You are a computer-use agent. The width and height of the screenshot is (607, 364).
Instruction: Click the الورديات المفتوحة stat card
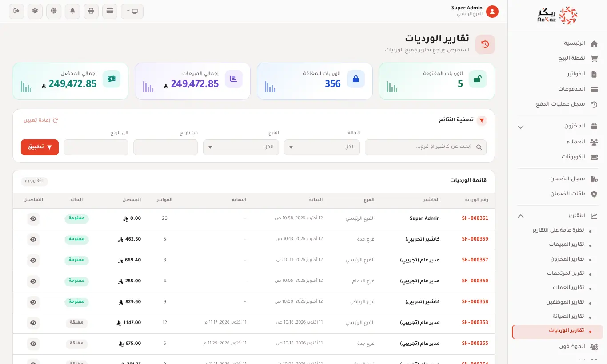pos(437,81)
